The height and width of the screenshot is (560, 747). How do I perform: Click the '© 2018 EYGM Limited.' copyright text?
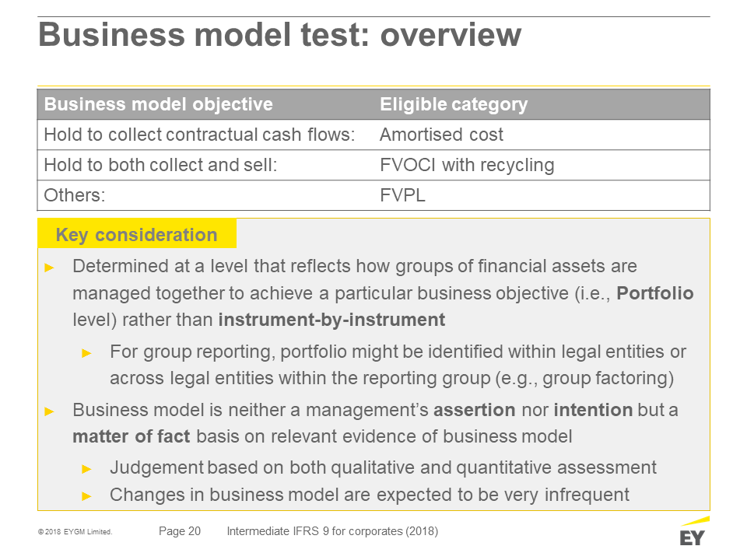(x=75, y=532)
